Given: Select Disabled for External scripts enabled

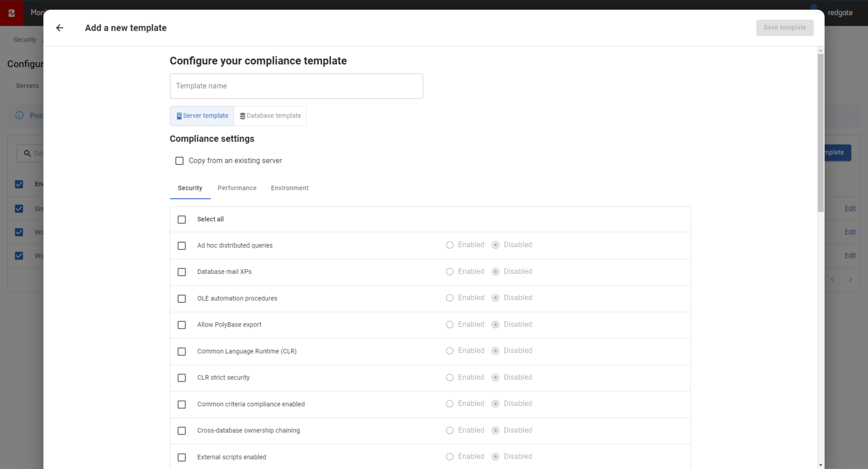Looking at the screenshot, I should [495, 456].
